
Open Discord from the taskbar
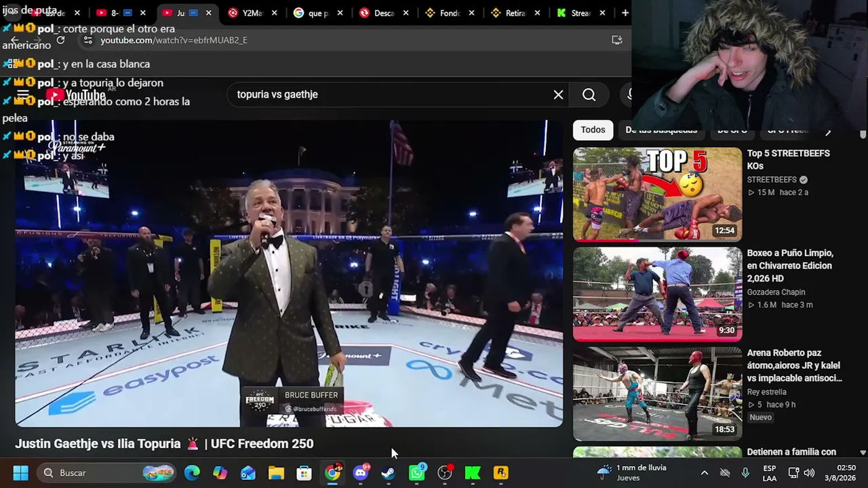coord(361,472)
